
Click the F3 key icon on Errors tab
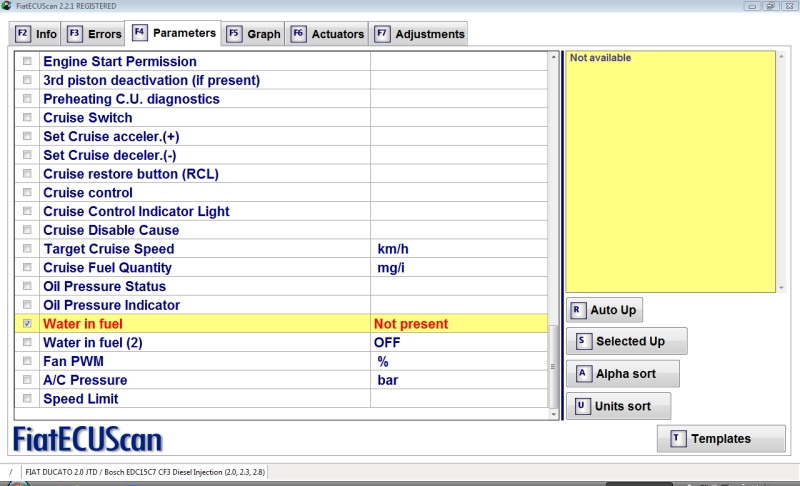(74, 34)
